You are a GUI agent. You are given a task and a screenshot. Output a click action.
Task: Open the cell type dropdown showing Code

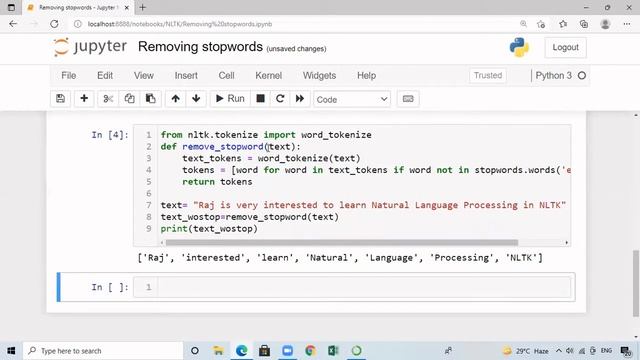pyautogui.click(x=352, y=99)
